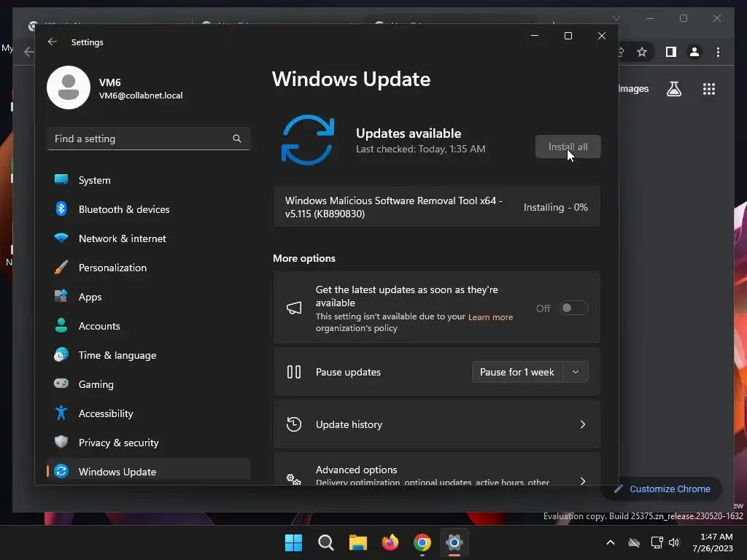747x560 pixels.
Task: Open Search Labs flask icon in Chrome
Action: pyautogui.click(x=673, y=88)
